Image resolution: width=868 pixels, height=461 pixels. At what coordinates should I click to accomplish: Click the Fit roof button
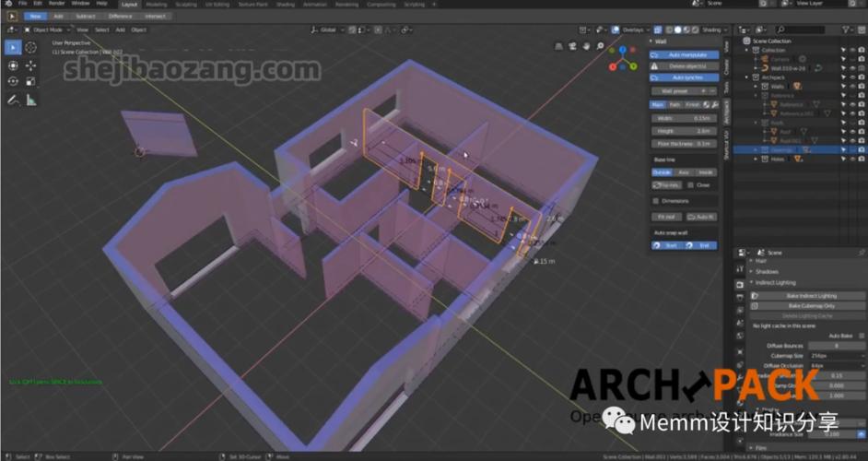point(666,218)
